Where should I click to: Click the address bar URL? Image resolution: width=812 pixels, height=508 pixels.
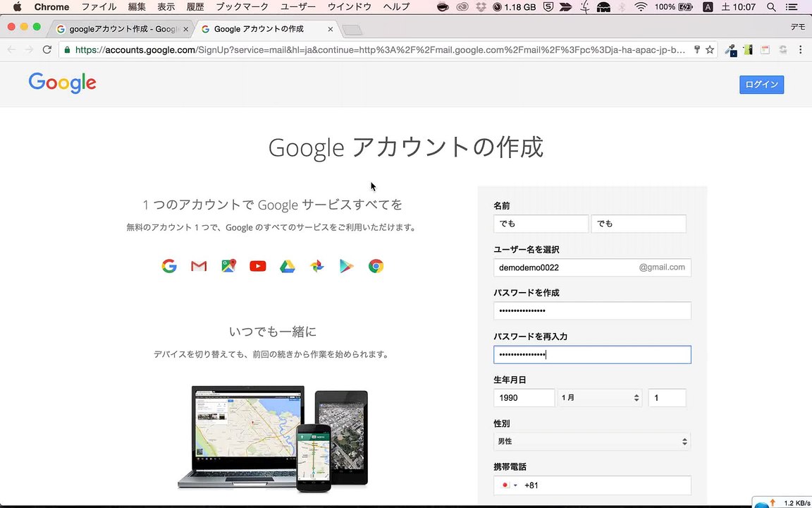[380, 50]
